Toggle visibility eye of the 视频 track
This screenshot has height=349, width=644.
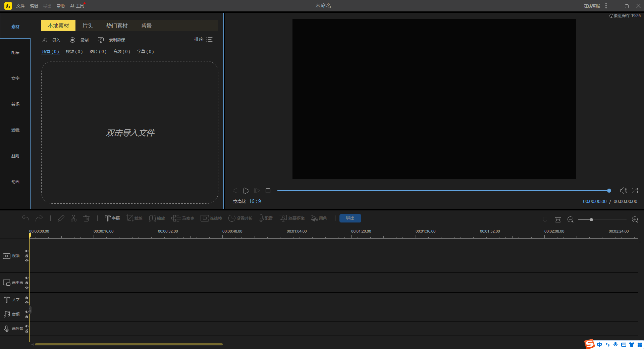tap(27, 260)
